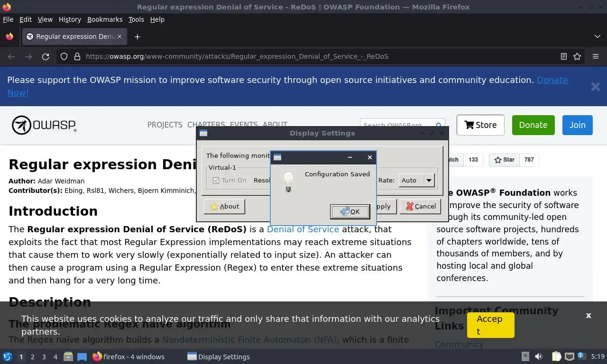This screenshot has height=364, width=607.
Task: Open the OWASP Store button
Action: [x=480, y=125]
